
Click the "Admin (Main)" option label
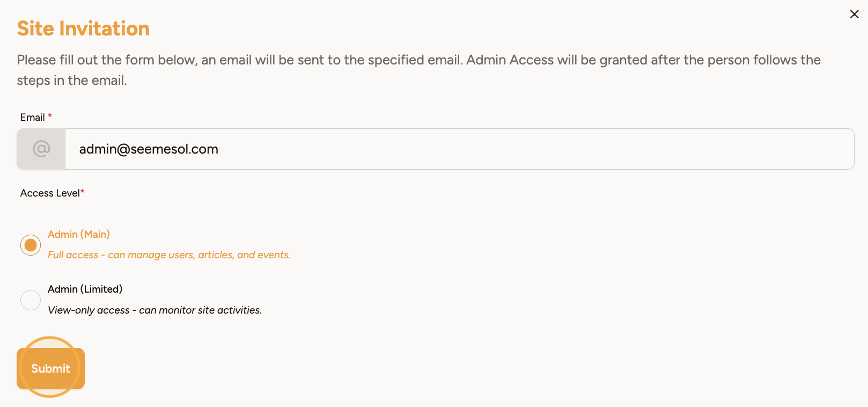click(79, 235)
